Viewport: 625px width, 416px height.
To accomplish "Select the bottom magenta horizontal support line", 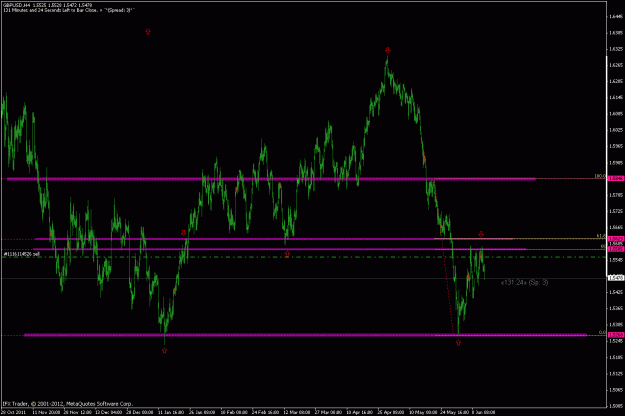I will (x=305, y=335).
